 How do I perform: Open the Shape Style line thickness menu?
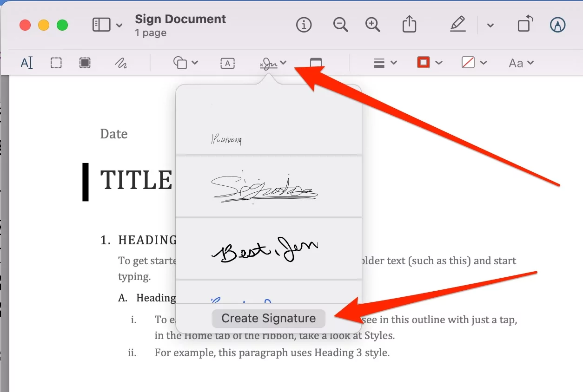click(385, 63)
